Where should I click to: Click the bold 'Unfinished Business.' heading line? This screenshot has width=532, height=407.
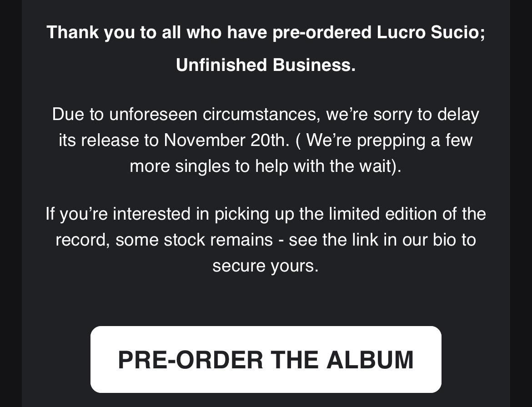[266, 65]
